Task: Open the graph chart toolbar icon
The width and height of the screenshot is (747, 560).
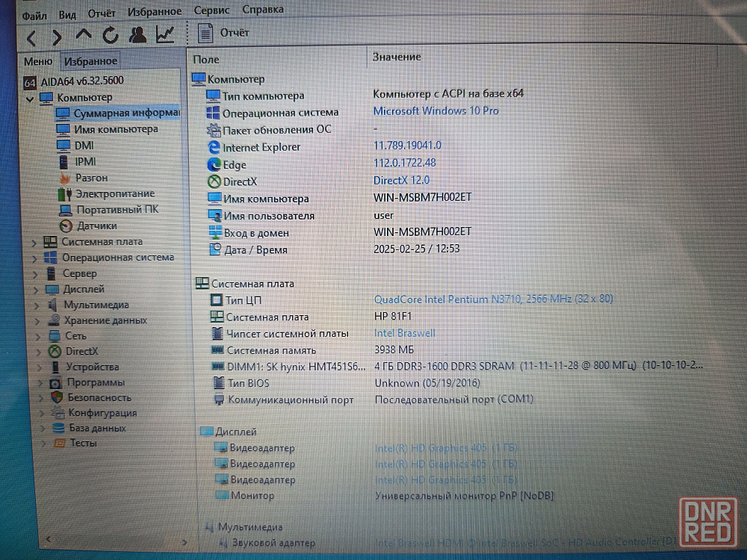Action: coord(165,34)
